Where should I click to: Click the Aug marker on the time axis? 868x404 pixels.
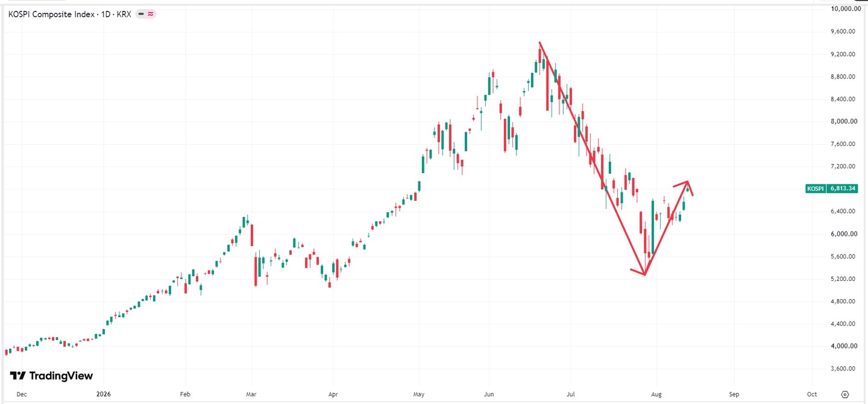pos(656,394)
